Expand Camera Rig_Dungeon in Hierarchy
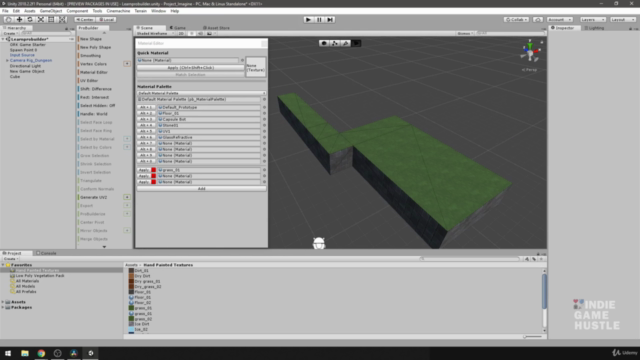 pos(7,60)
